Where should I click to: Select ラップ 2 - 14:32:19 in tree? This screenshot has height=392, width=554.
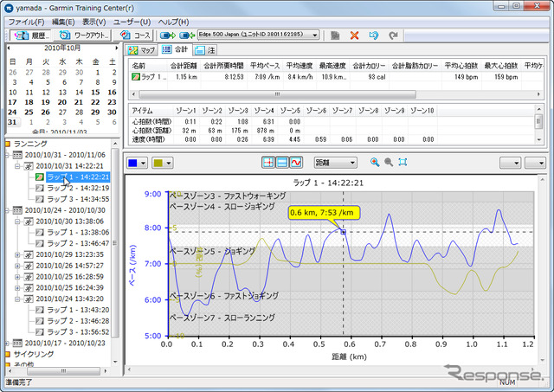pos(78,188)
